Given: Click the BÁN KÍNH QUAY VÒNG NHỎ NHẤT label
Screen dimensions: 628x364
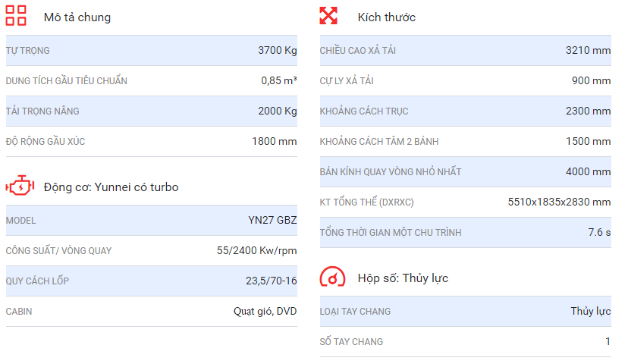Looking at the screenshot, I should click(x=391, y=172).
